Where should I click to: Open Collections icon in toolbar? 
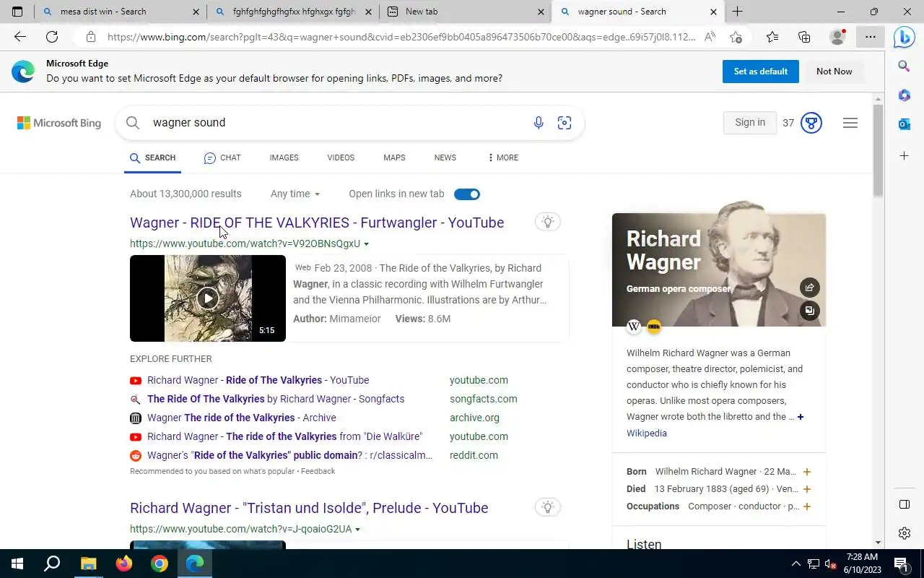coord(804,37)
